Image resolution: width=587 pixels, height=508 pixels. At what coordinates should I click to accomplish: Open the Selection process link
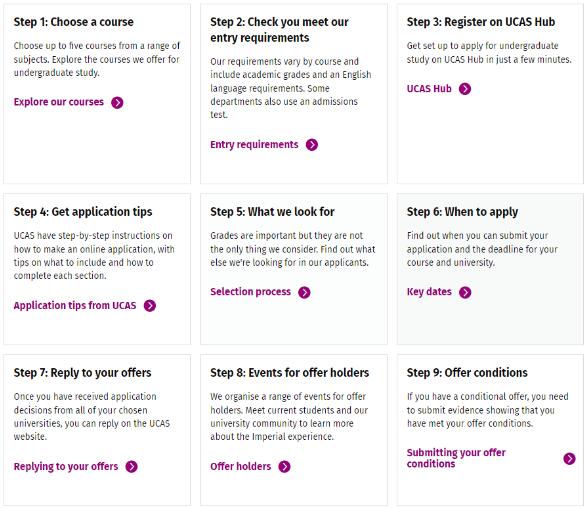click(250, 292)
